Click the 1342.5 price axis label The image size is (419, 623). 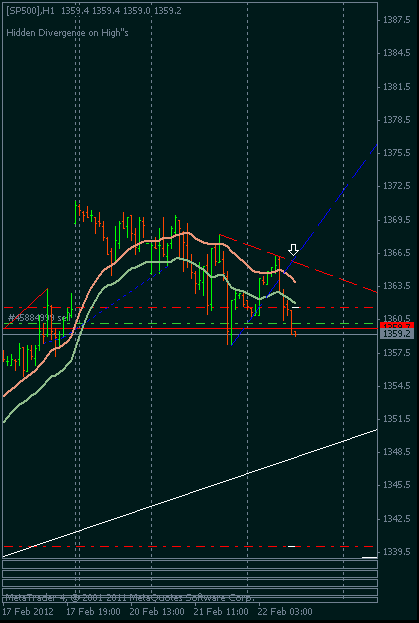tap(397, 519)
